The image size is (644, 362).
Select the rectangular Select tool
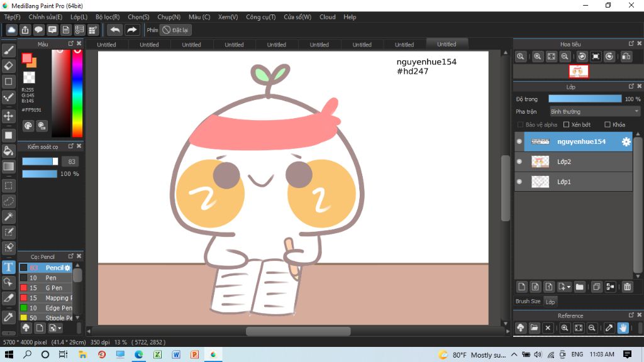coord(9,185)
